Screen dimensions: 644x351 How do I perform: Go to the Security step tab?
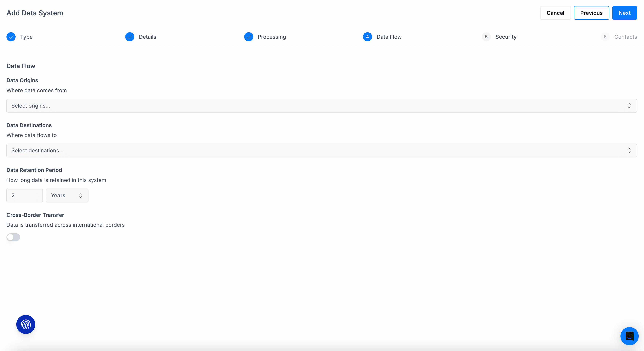tap(506, 37)
